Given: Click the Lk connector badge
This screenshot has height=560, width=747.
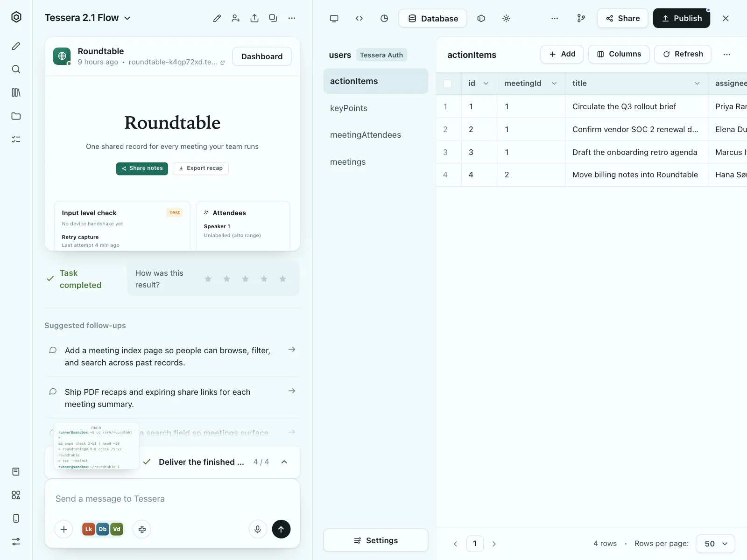Looking at the screenshot, I should click(x=89, y=529).
